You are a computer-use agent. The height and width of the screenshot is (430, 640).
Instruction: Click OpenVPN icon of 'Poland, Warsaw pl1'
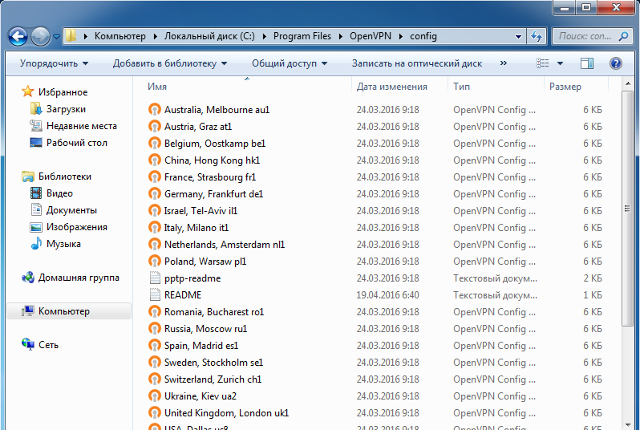(154, 261)
